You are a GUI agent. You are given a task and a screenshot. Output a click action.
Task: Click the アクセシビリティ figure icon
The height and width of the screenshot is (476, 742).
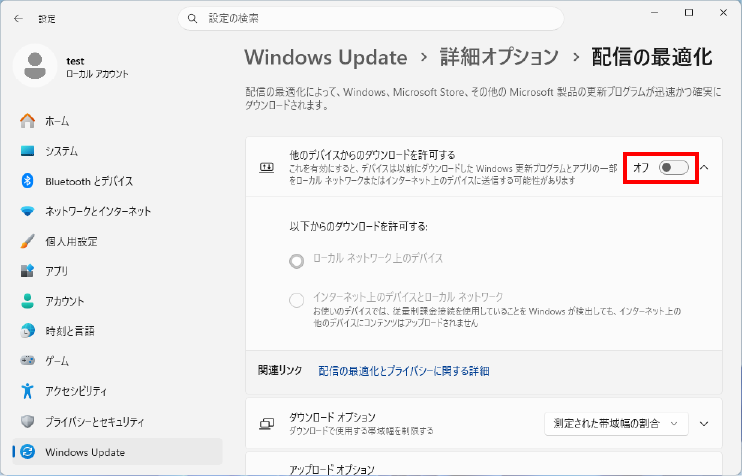[27, 391]
